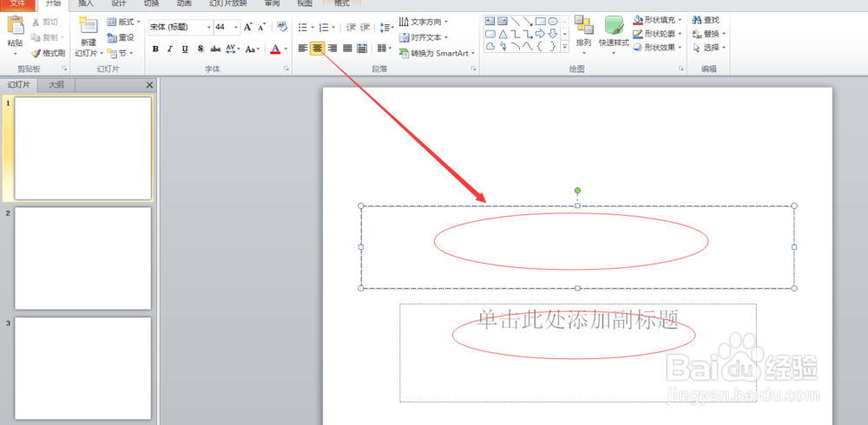This screenshot has width=868, height=425.
Task: Toggle left text alignment
Action: coord(302,49)
